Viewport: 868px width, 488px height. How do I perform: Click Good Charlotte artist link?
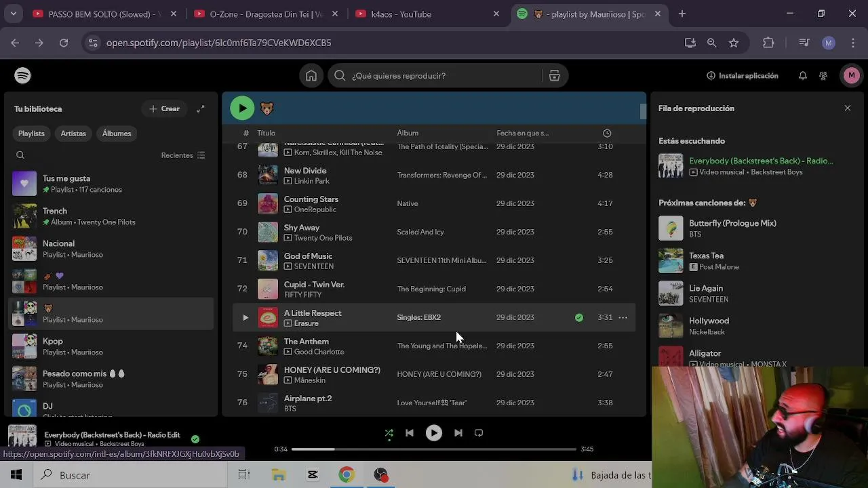click(x=319, y=352)
